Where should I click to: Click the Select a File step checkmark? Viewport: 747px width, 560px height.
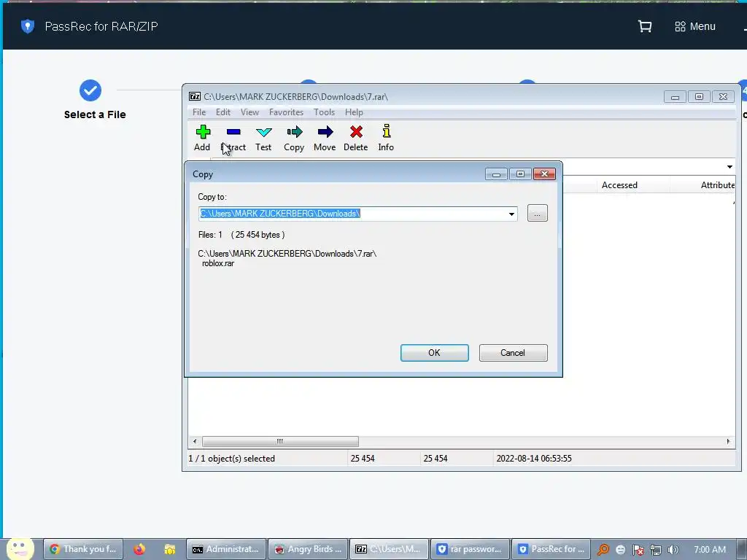pyautogui.click(x=90, y=90)
